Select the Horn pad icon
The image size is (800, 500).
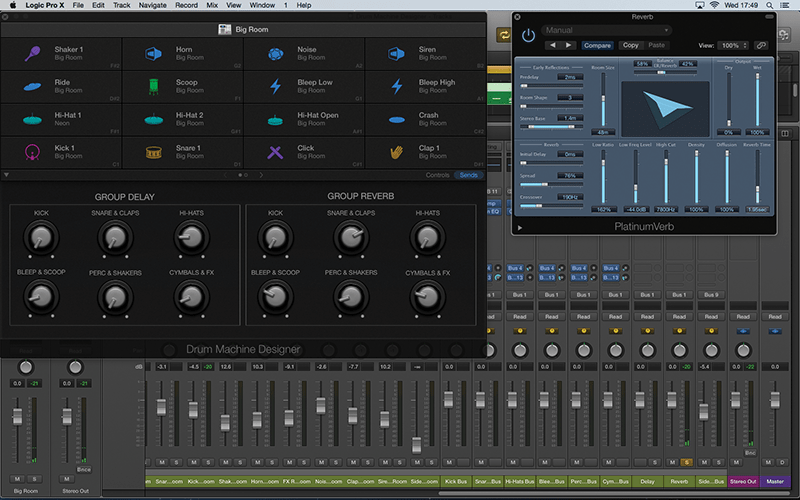click(154, 53)
